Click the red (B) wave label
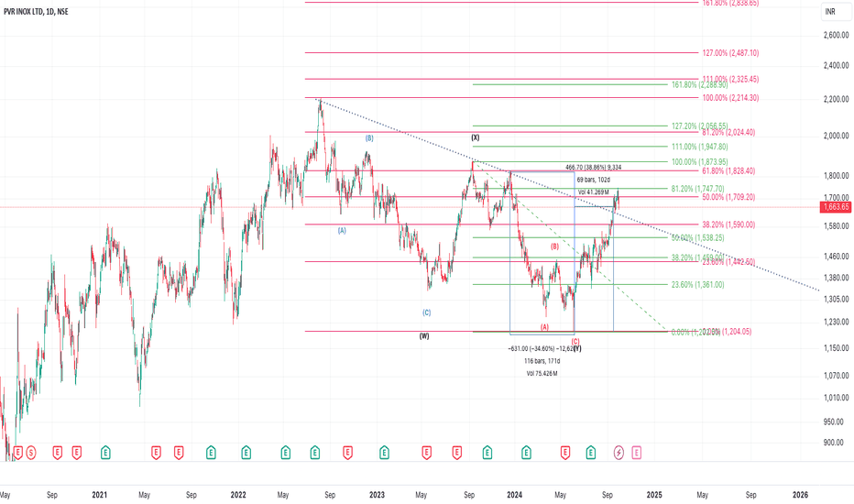Screen dimensions: 854x504 [554, 247]
